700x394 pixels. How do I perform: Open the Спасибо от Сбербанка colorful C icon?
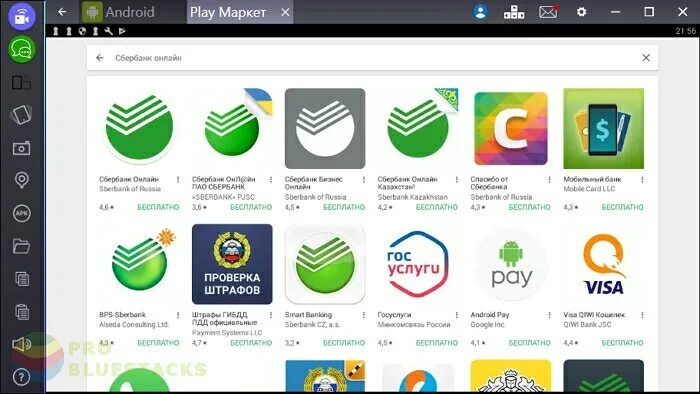pyautogui.click(x=511, y=129)
